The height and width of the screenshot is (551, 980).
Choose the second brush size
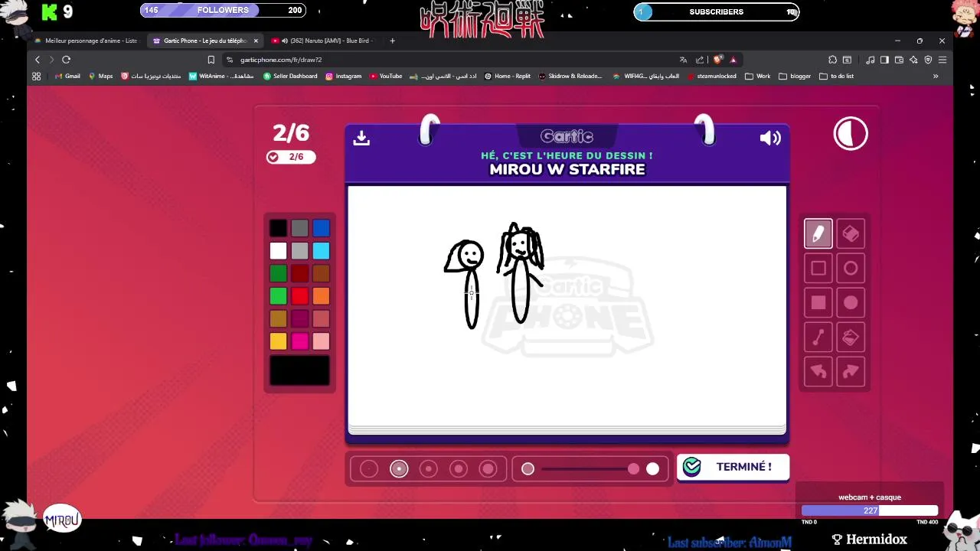click(x=399, y=469)
